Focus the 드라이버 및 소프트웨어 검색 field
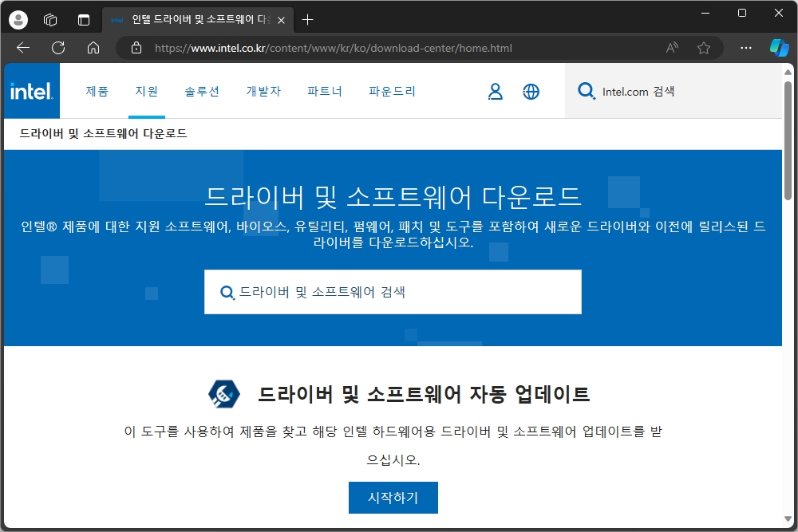The image size is (798, 532). point(393,292)
